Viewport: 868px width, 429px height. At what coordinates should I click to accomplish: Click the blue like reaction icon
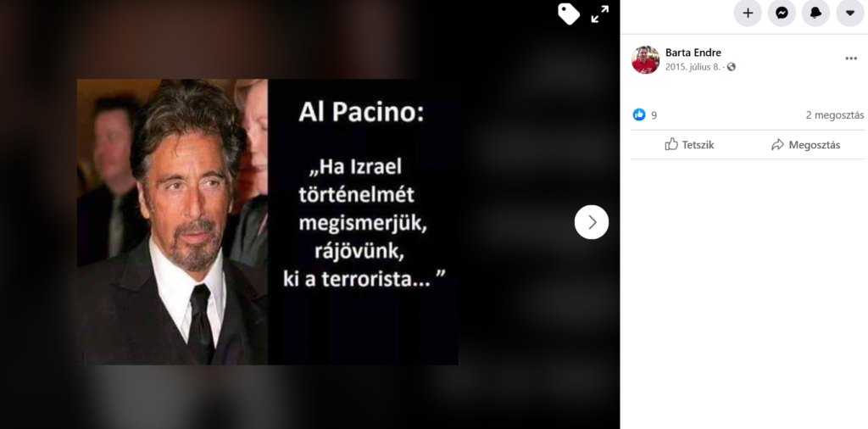point(639,114)
